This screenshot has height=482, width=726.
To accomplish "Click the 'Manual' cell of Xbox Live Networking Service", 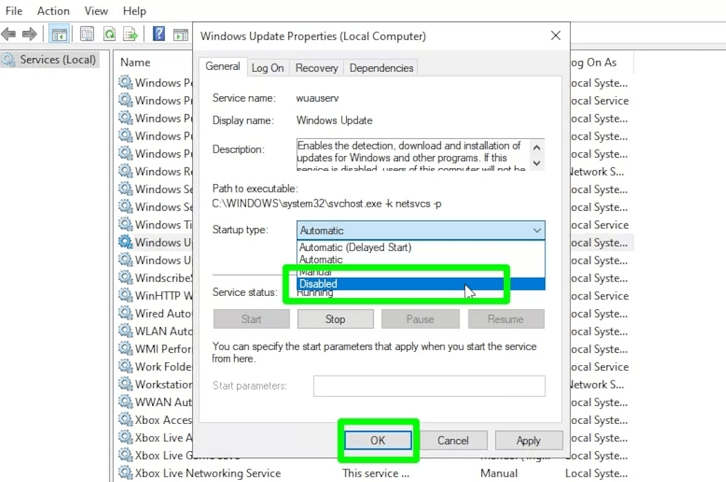I will [x=499, y=473].
